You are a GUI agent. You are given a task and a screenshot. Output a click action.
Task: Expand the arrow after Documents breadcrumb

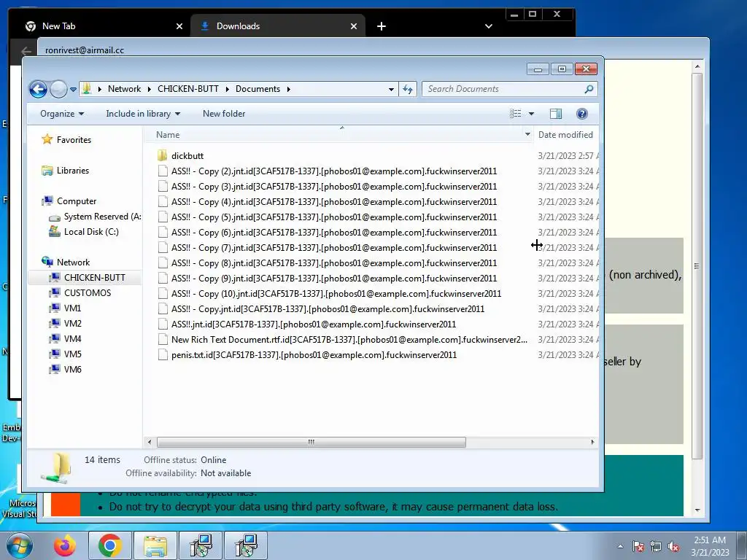click(288, 89)
